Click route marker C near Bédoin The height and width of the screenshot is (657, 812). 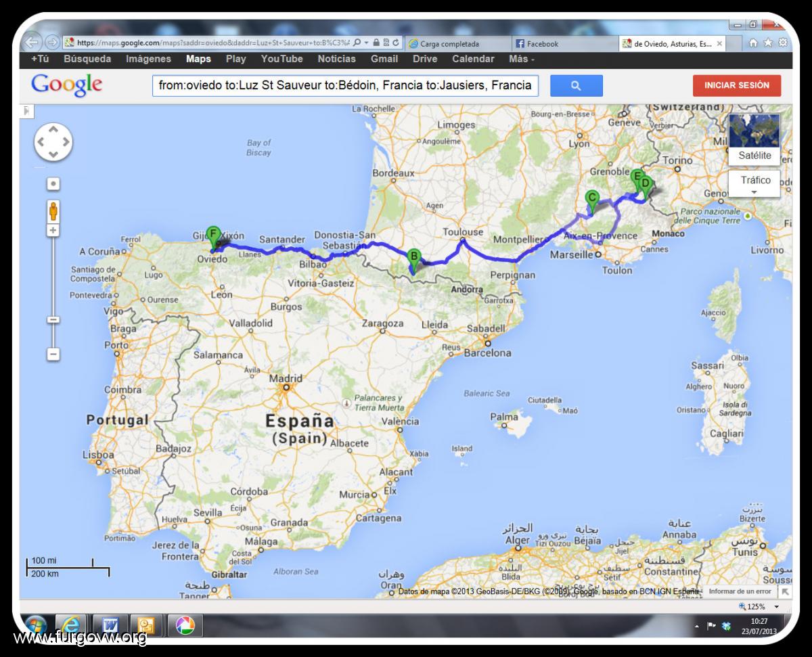coord(592,201)
